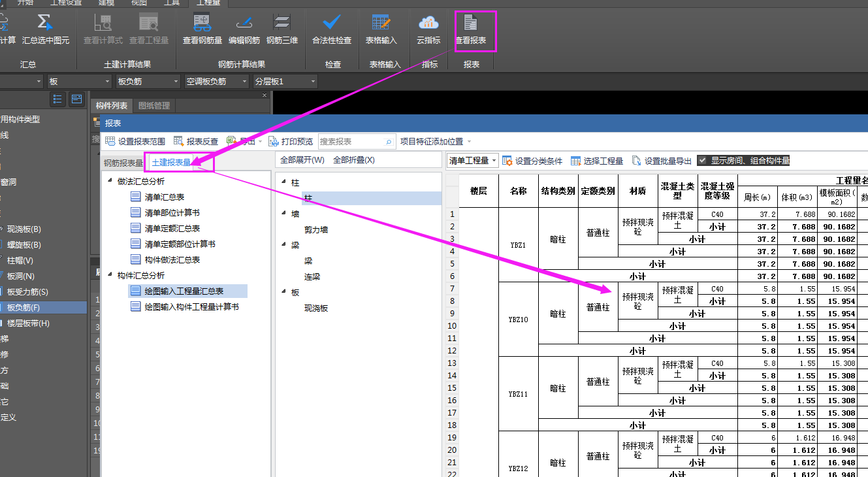This screenshot has height=477, width=868.
Task: Collapse the 做法汇总分析 tree group
Action: 110,181
